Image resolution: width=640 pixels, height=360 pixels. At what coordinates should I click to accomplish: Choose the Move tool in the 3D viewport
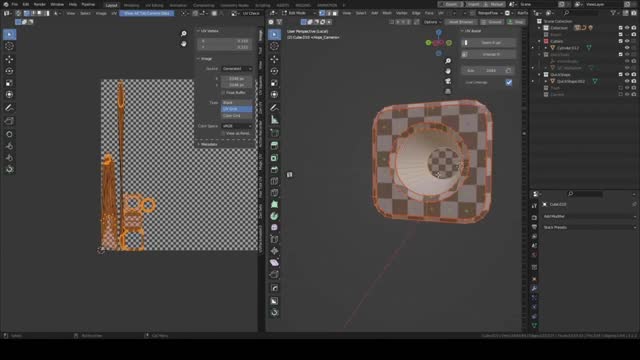(x=274, y=60)
